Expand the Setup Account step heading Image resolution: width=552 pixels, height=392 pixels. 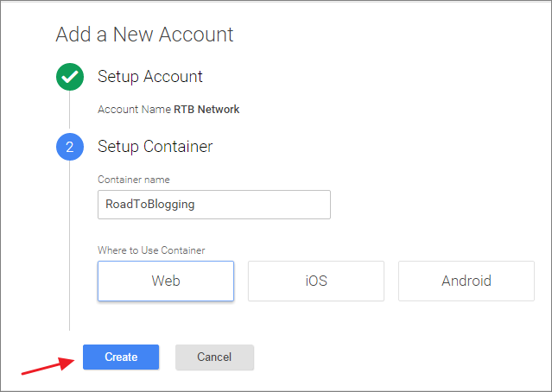tap(150, 77)
